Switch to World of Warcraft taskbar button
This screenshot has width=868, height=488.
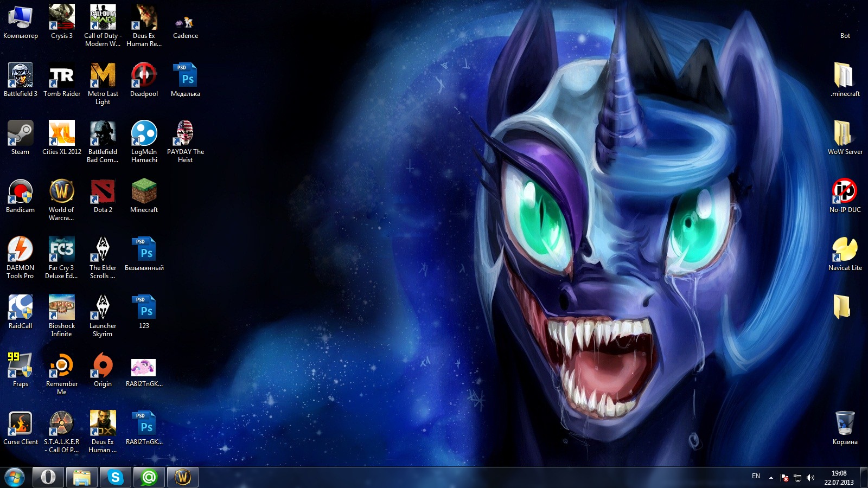point(183,477)
